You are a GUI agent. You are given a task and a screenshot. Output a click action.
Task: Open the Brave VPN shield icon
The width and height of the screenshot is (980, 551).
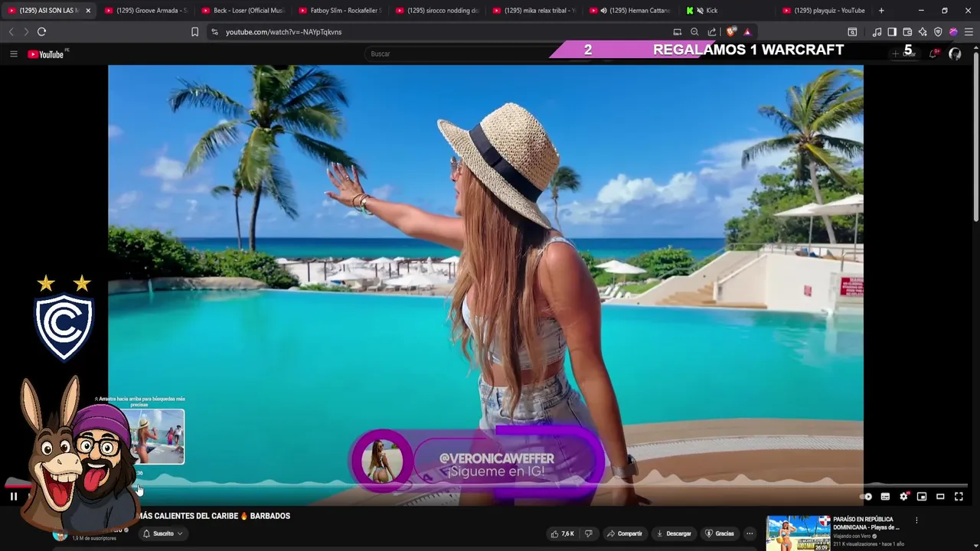(x=938, y=32)
